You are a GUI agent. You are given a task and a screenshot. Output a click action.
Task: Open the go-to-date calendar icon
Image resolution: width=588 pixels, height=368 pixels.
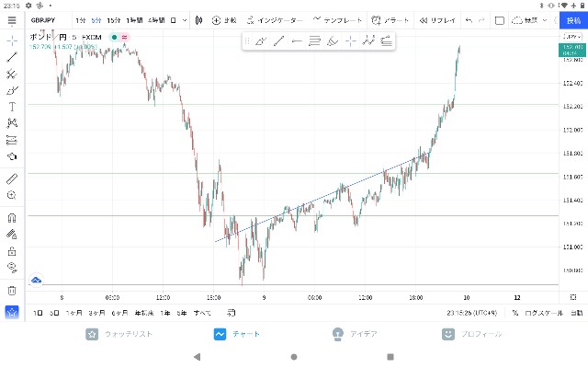click(x=232, y=313)
